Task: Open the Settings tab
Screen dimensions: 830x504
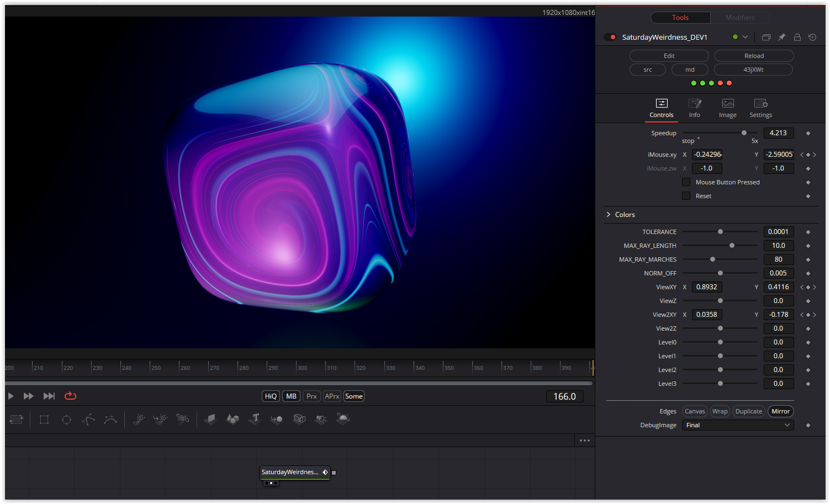Action: click(x=761, y=109)
